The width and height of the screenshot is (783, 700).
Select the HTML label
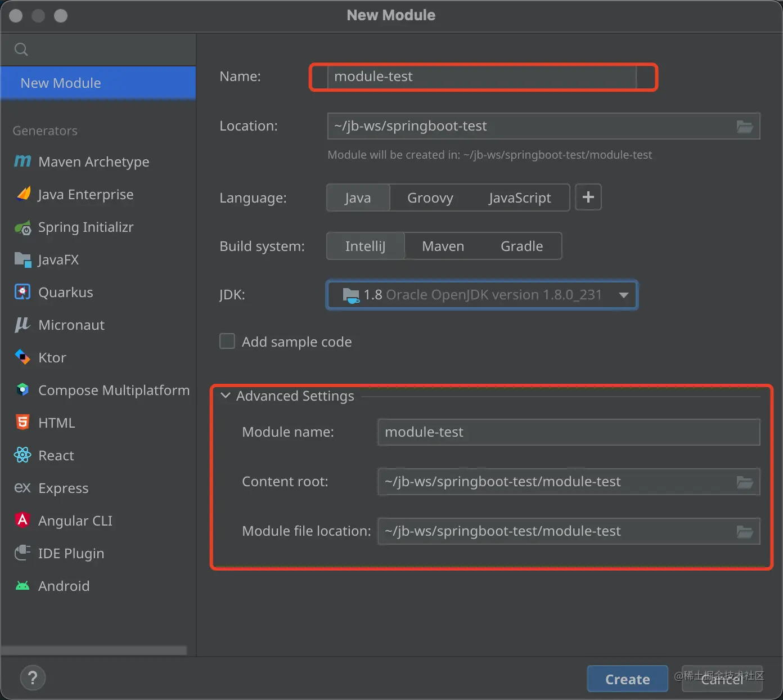[x=57, y=423]
